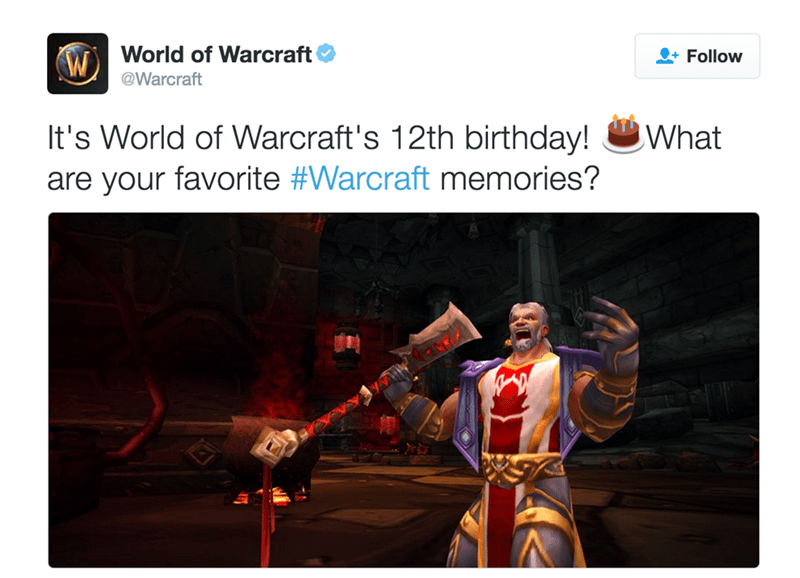Click the birthday cake emoji
Screen dimensions: 800x578
pos(623,134)
